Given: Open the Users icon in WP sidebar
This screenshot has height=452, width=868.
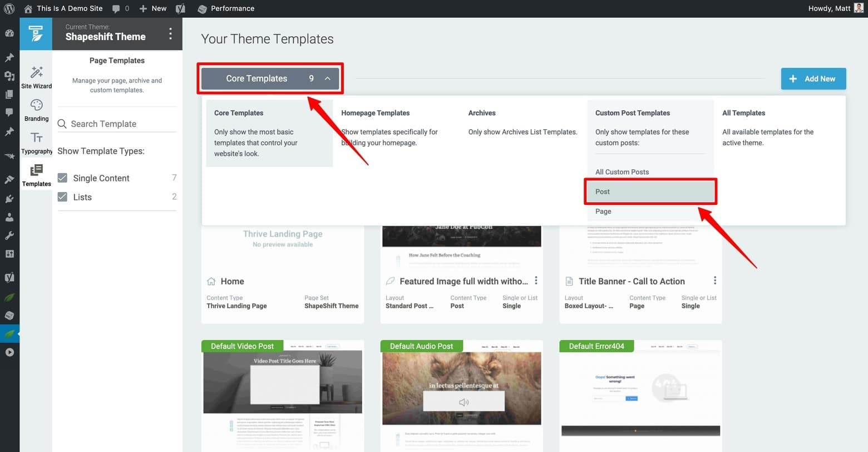Looking at the screenshot, I should 9,217.
